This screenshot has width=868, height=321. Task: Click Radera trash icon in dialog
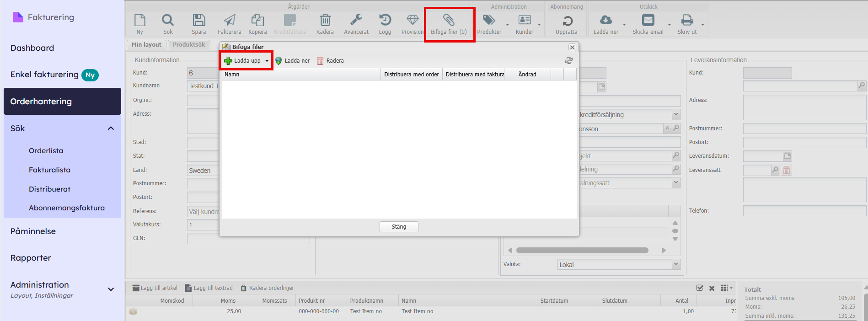click(x=320, y=61)
